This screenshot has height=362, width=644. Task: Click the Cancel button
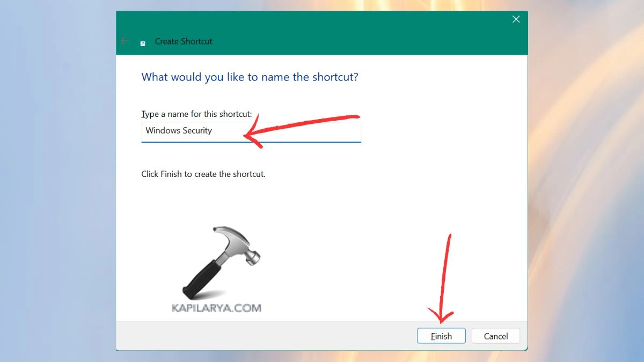point(496,336)
